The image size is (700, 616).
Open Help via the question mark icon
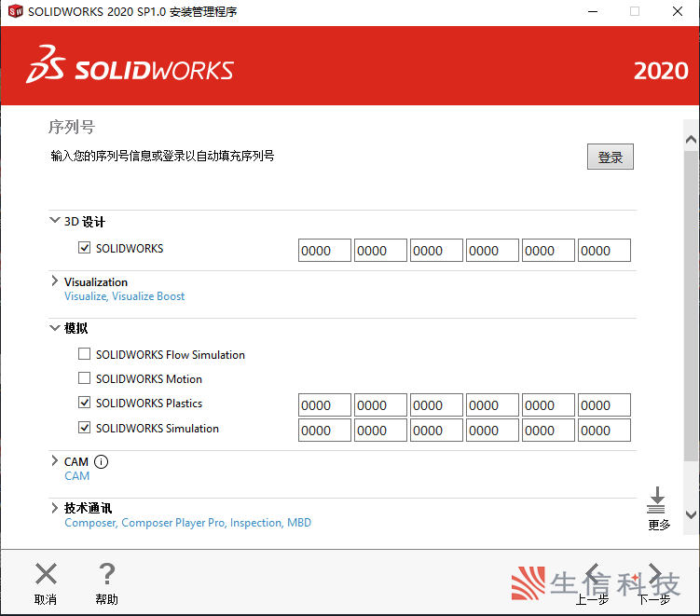pos(106,573)
